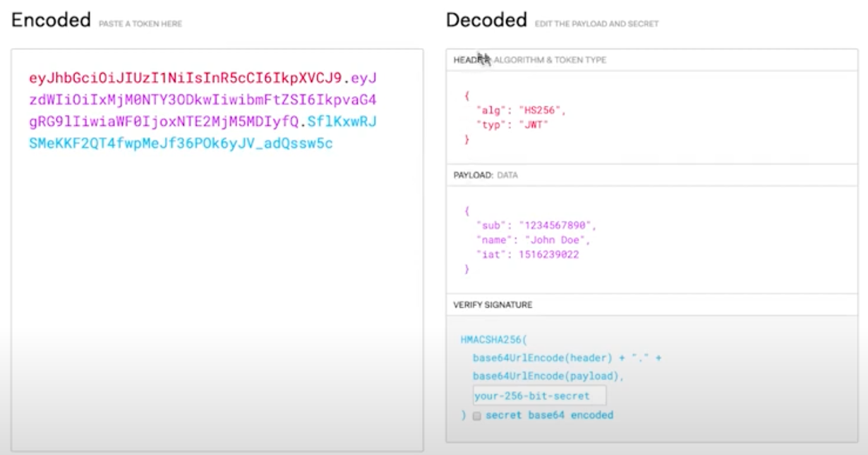
Task: Click the VERIFY SIGNATURE section label
Action: [493, 305]
